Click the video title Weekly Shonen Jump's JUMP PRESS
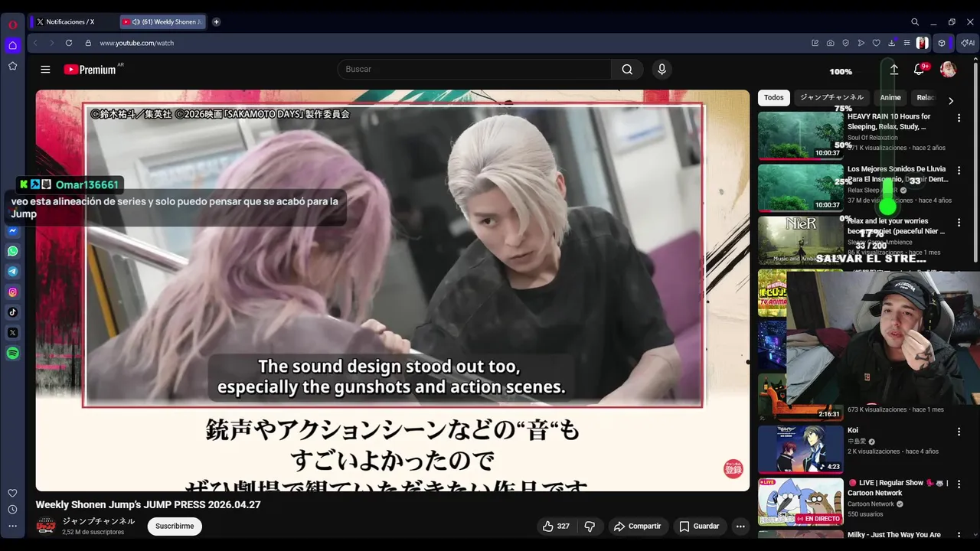The image size is (980, 551). pyautogui.click(x=149, y=505)
